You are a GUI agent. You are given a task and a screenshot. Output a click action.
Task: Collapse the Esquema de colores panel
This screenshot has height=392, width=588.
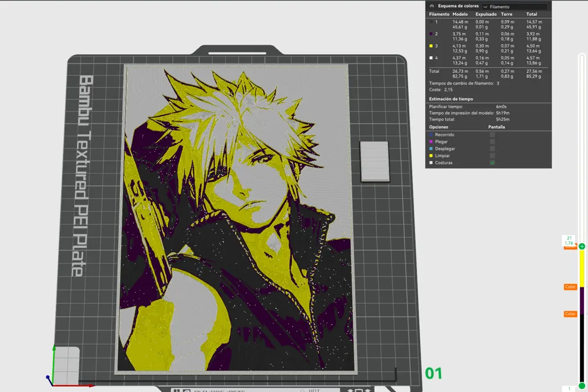pos(432,6)
